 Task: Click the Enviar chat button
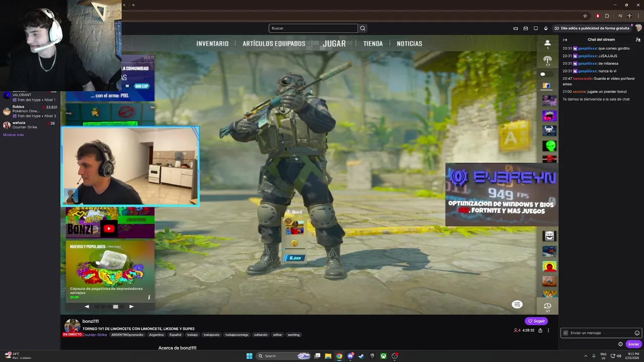click(633, 344)
